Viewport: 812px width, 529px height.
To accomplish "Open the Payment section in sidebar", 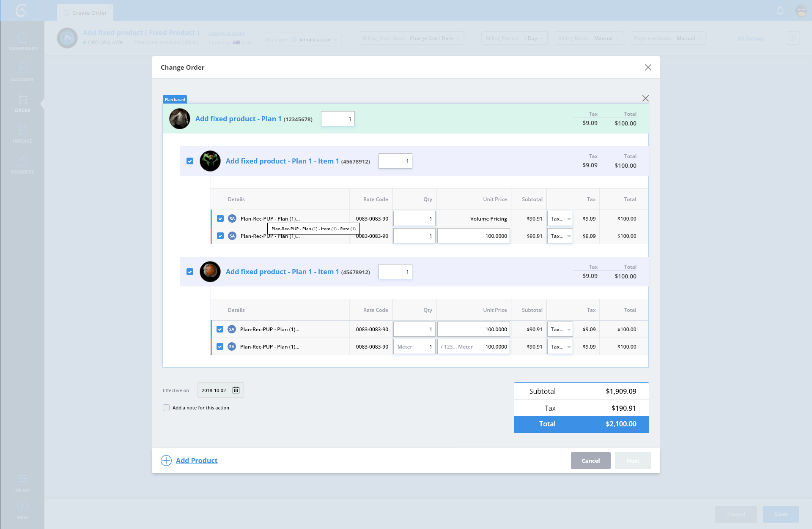I will [22, 165].
